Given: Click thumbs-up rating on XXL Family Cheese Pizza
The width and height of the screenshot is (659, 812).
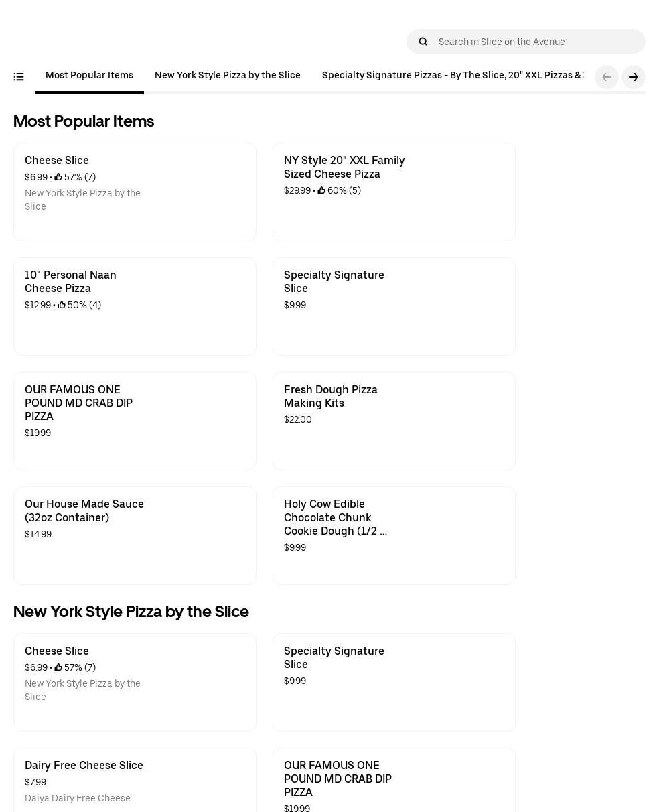Looking at the screenshot, I should 321,191.
